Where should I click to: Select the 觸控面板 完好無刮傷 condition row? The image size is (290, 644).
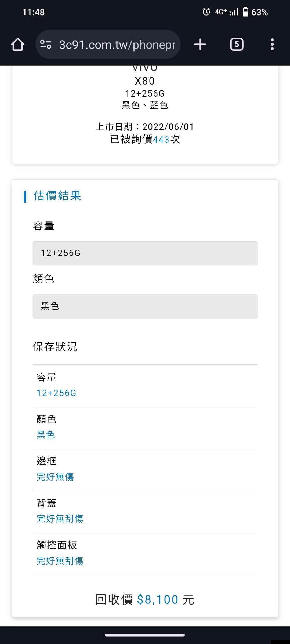pyautogui.click(x=145, y=554)
